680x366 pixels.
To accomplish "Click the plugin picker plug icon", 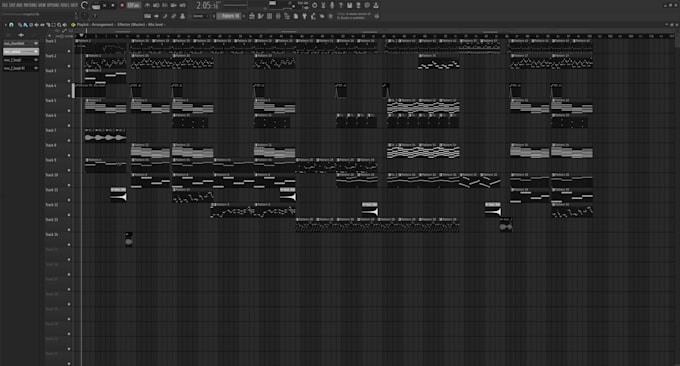I will pyautogui.click(x=304, y=16).
